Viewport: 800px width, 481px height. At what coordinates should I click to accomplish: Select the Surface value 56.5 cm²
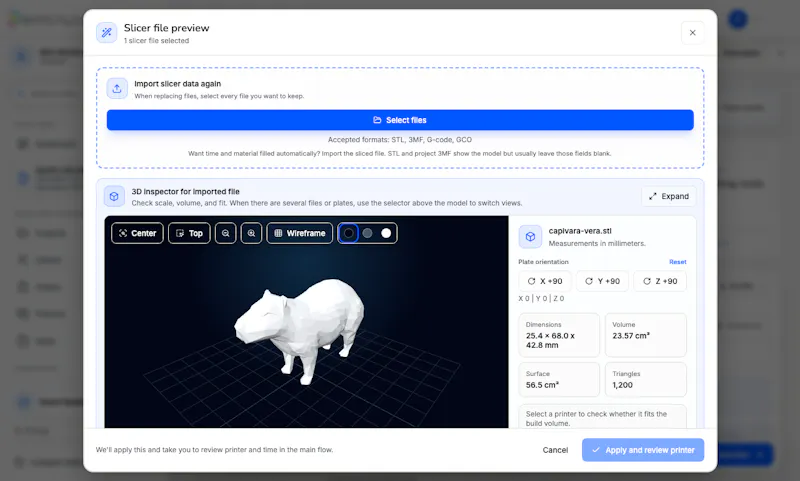542,385
